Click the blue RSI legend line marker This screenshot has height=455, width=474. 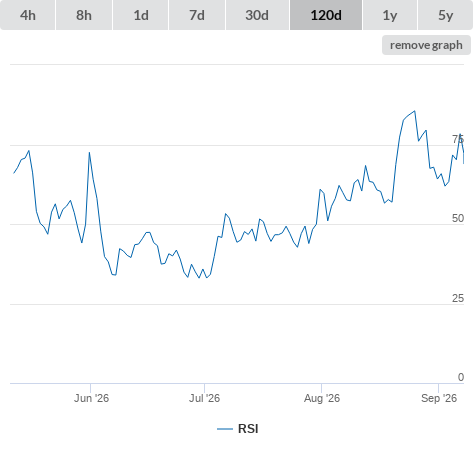coord(225,429)
